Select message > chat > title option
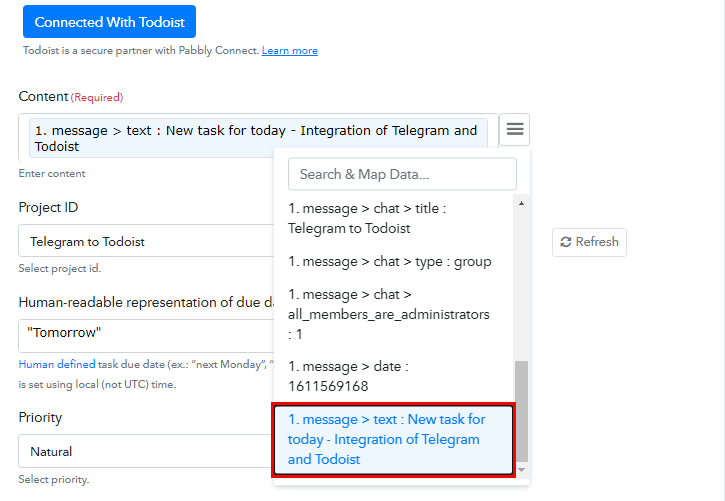The image size is (725, 501). (x=393, y=218)
